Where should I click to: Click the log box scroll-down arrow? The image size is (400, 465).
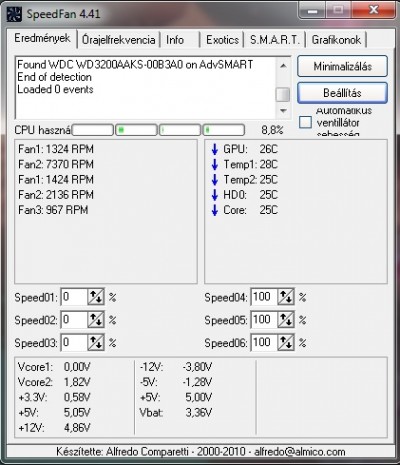[x=283, y=110]
